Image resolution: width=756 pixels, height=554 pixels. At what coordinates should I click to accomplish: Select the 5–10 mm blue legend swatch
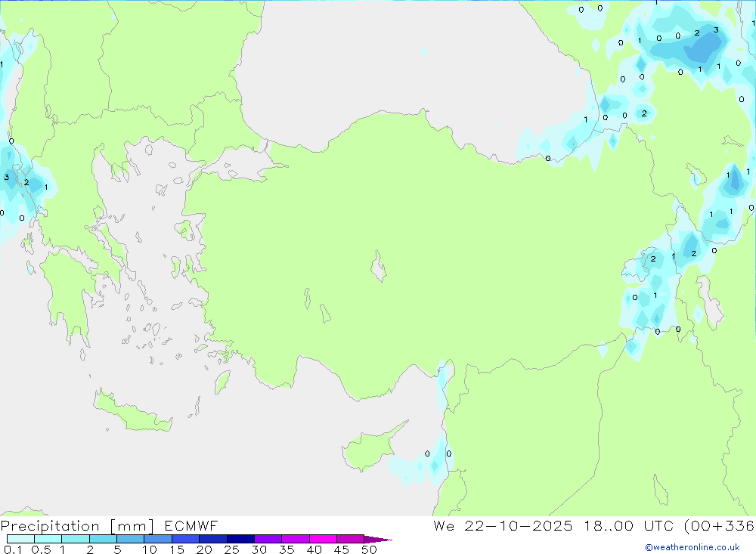coord(131,539)
